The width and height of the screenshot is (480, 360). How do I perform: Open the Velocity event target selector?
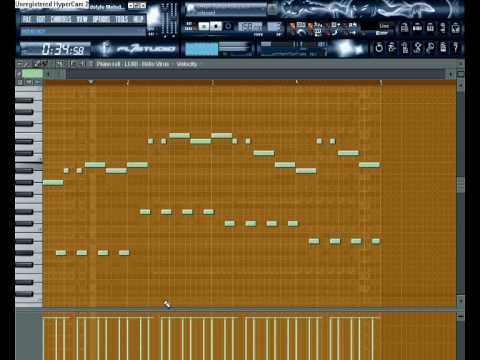[x=186, y=64]
